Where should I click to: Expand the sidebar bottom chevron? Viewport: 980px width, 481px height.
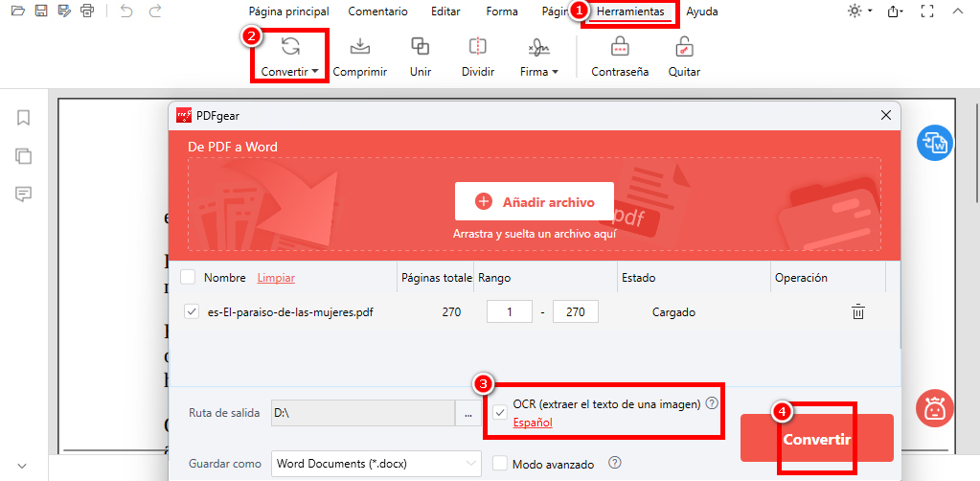pos(22,466)
